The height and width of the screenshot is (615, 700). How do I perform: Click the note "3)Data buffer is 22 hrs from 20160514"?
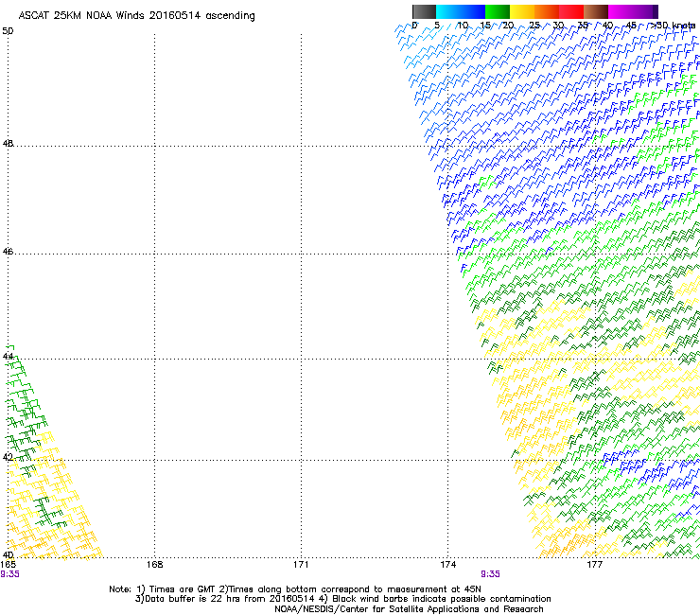point(224,599)
